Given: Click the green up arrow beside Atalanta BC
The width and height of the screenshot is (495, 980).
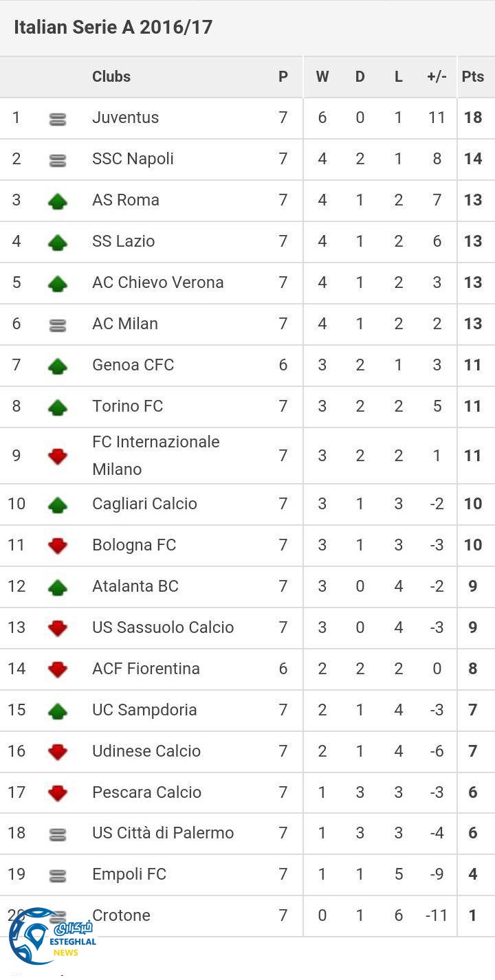Looking at the screenshot, I should click(x=58, y=587).
